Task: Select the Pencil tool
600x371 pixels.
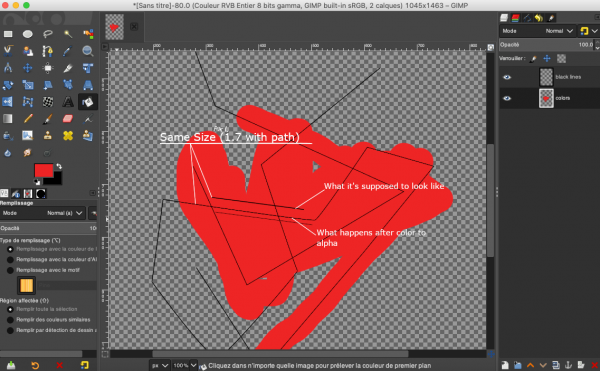Action: [x=28, y=119]
